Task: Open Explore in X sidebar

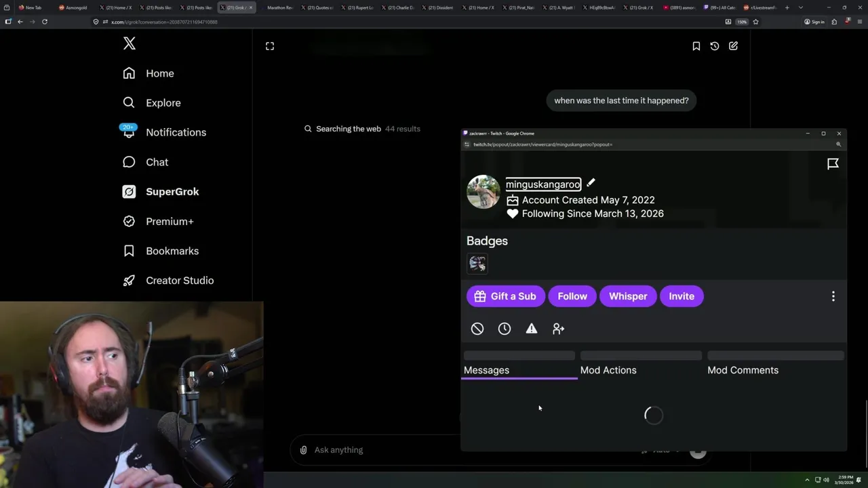Action: (x=152, y=103)
